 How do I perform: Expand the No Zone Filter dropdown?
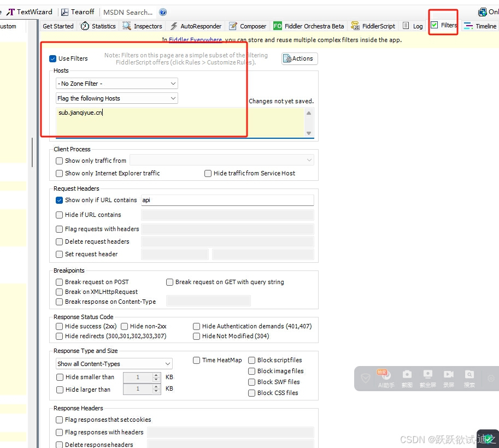point(116,84)
